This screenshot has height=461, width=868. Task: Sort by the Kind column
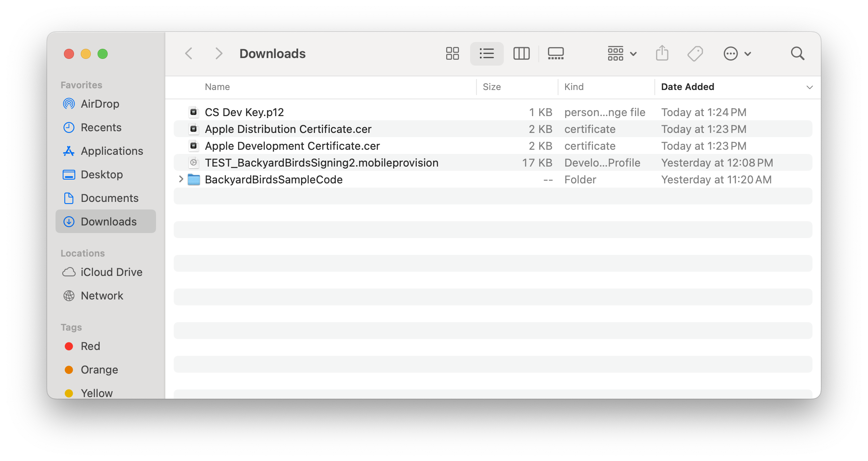(574, 87)
